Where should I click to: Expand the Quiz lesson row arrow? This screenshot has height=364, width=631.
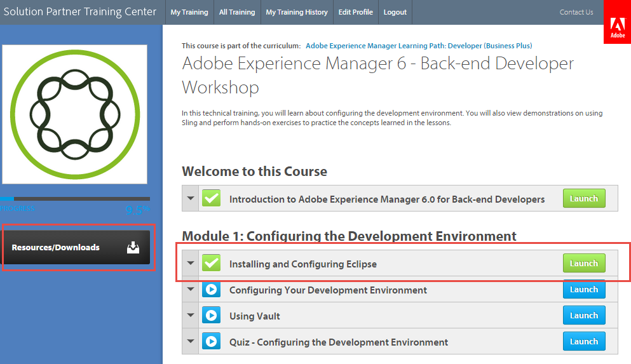coord(191,342)
